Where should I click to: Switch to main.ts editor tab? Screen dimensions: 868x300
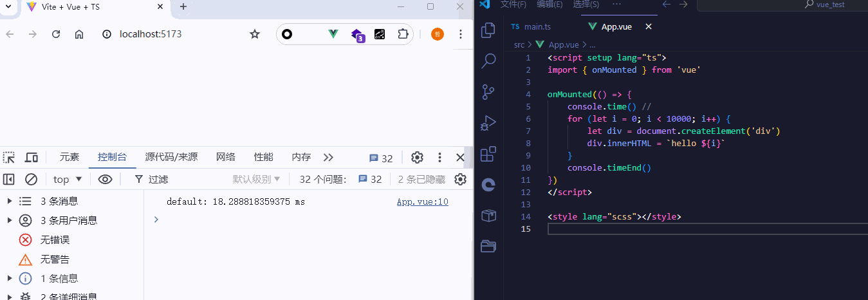tap(531, 27)
